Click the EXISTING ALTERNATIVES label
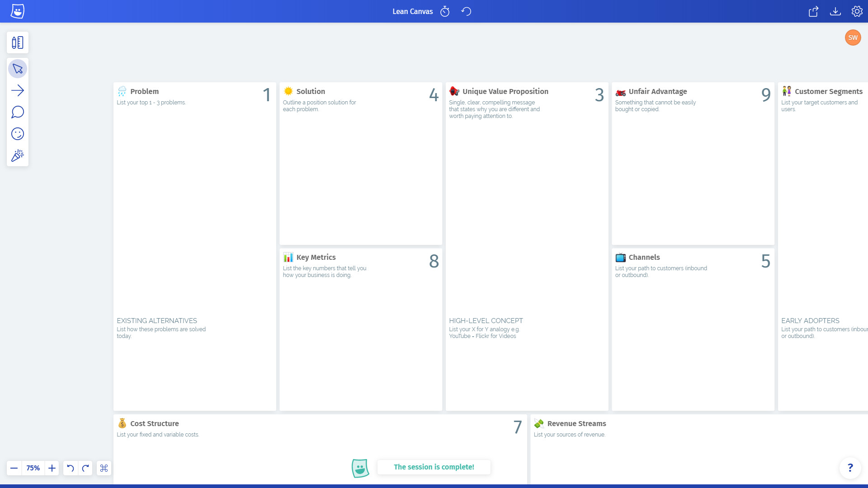The height and width of the screenshot is (488, 868). 156,321
